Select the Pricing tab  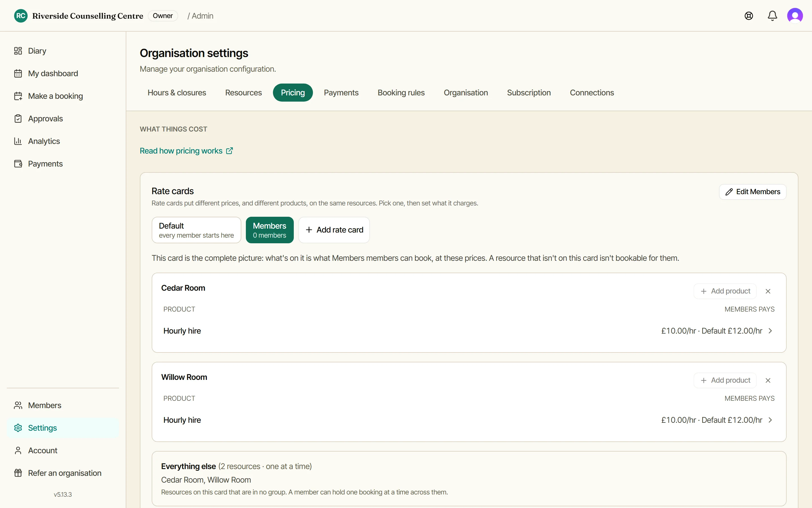293,92
